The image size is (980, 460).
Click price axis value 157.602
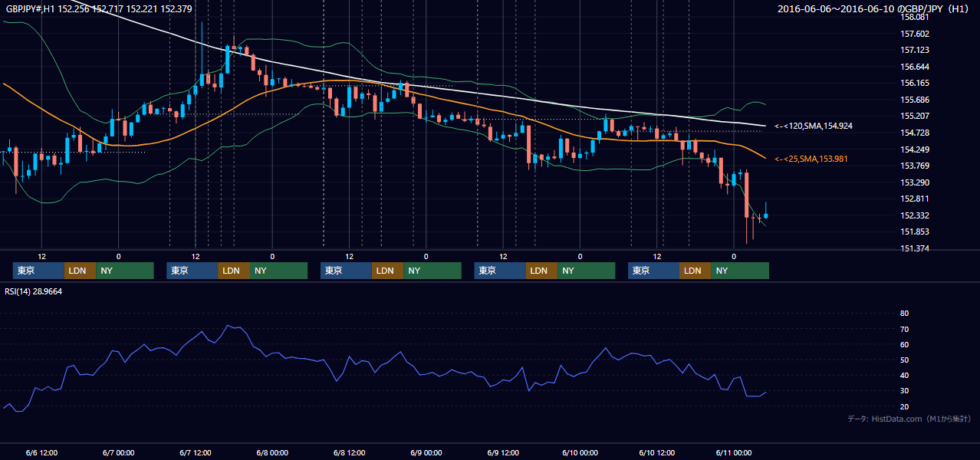915,34
